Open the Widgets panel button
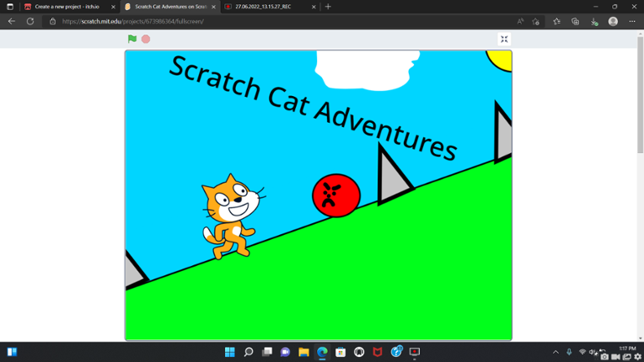Image resolution: width=644 pixels, height=362 pixels. point(12,352)
